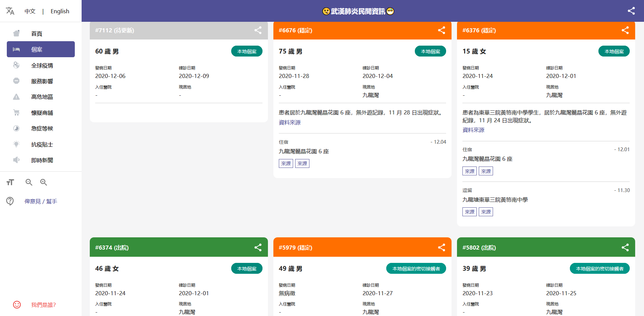Image resolution: width=644 pixels, height=316 pixels.
Task: Open 俾意見 / 幫手 feedback link
Action: pos(41,201)
